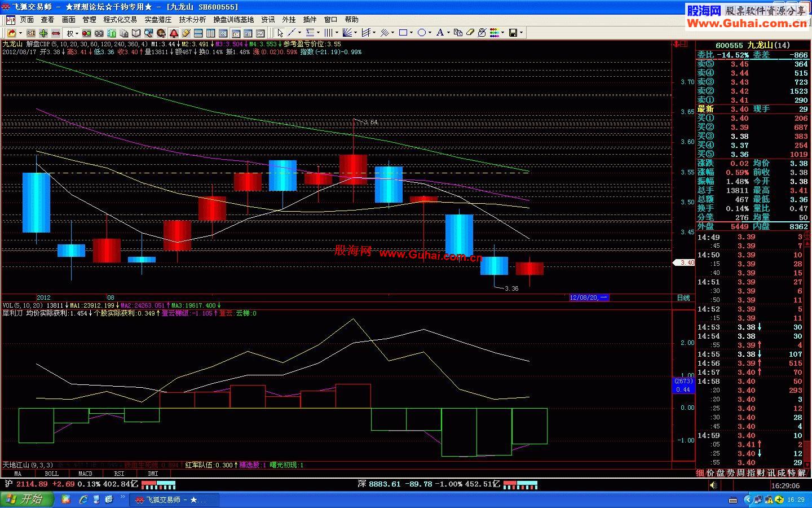Screen dimensions: 812x508
Task: Click the speaker icon in status bar
Action: click(713, 485)
